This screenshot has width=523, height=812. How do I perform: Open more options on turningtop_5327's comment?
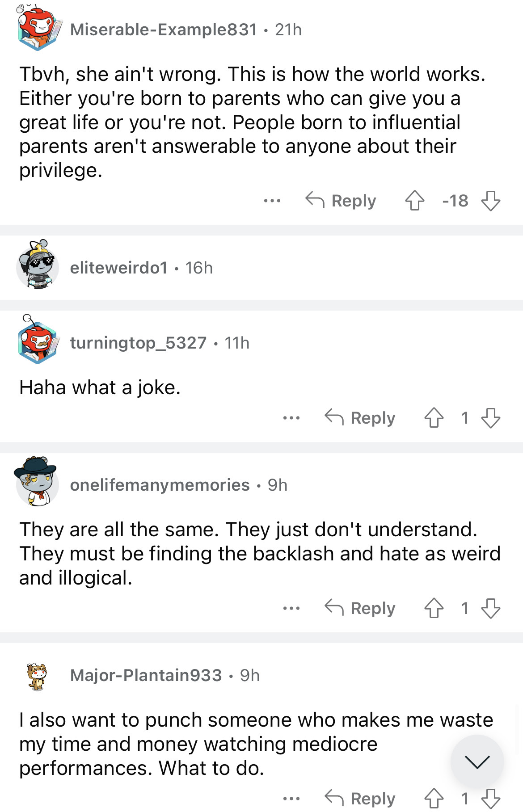(291, 418)
